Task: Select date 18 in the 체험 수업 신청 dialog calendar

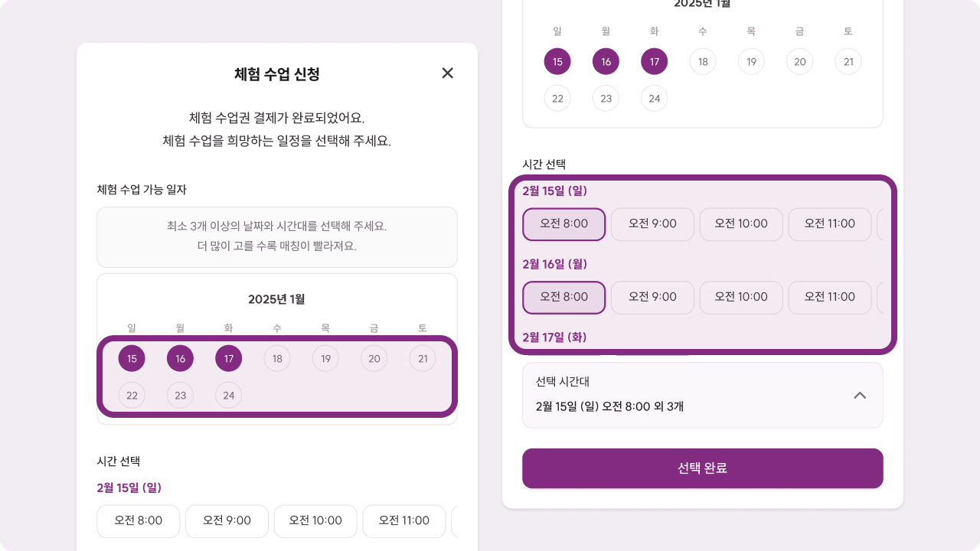Action: click(x=277, y=358)
